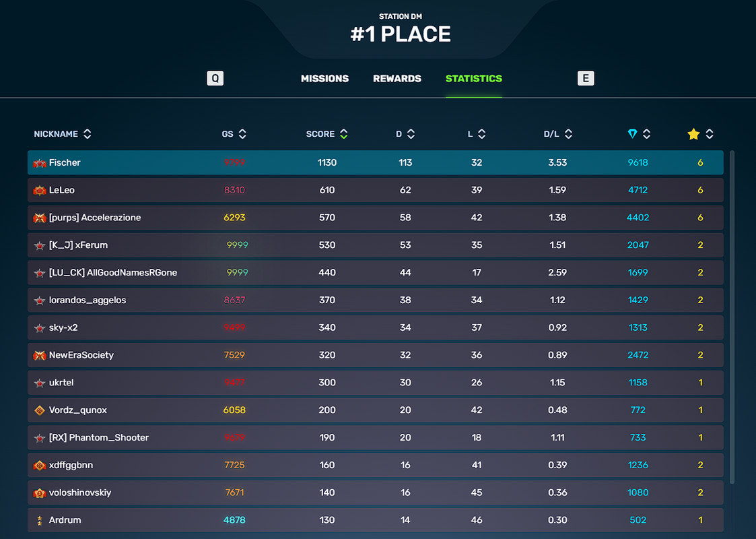The height and width of the screenshot is (539, 756).
Task: Click the rank icon beside ukrtel
Action: point(40,383)
